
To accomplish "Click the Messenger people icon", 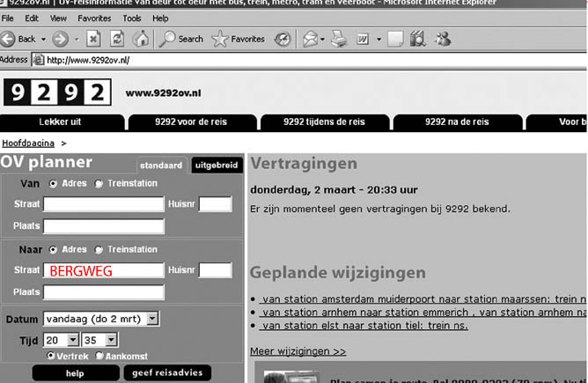I will click(444, 39).
